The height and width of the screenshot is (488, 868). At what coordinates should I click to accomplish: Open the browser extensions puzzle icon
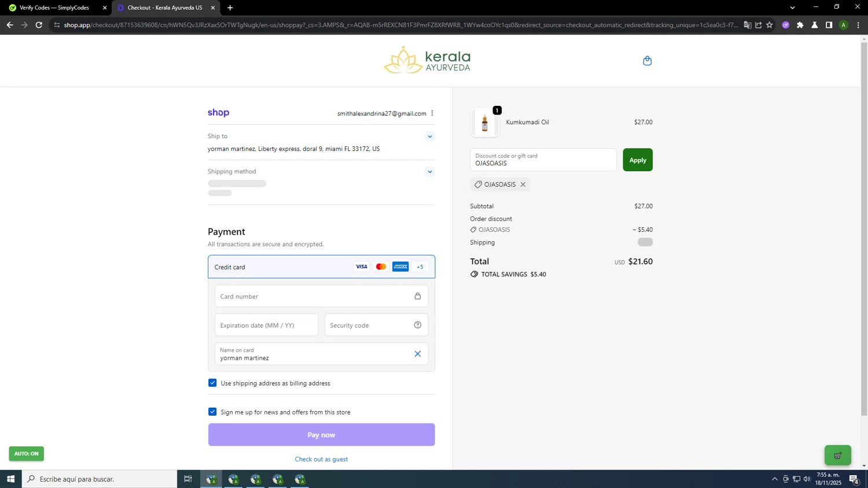tap(800, 25)
